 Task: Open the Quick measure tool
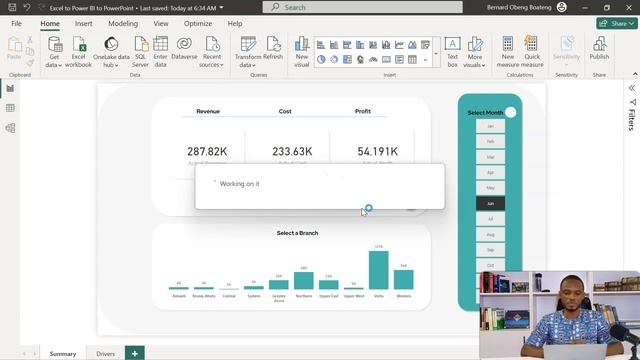coord(532,51)
